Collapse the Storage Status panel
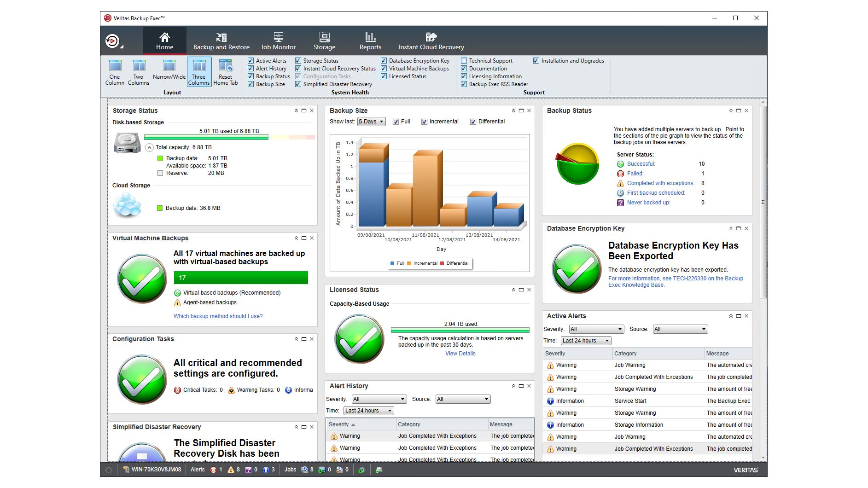 296,110
